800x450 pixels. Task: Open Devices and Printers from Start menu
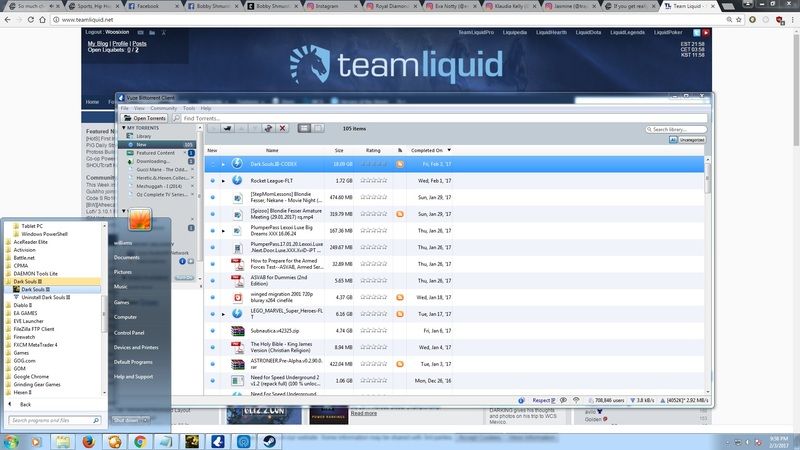point(136,347)
